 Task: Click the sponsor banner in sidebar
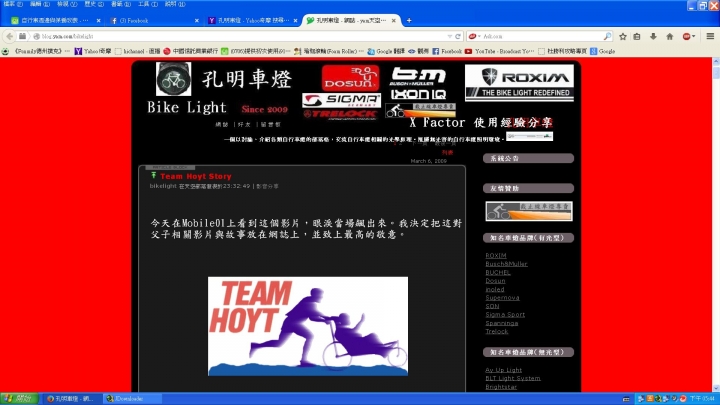(529, 211)
